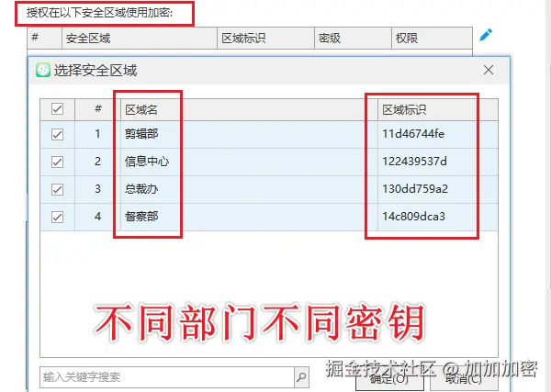Click row number 3 cell
This screenshot has width=551, height=392.
[x=97, y=189]
